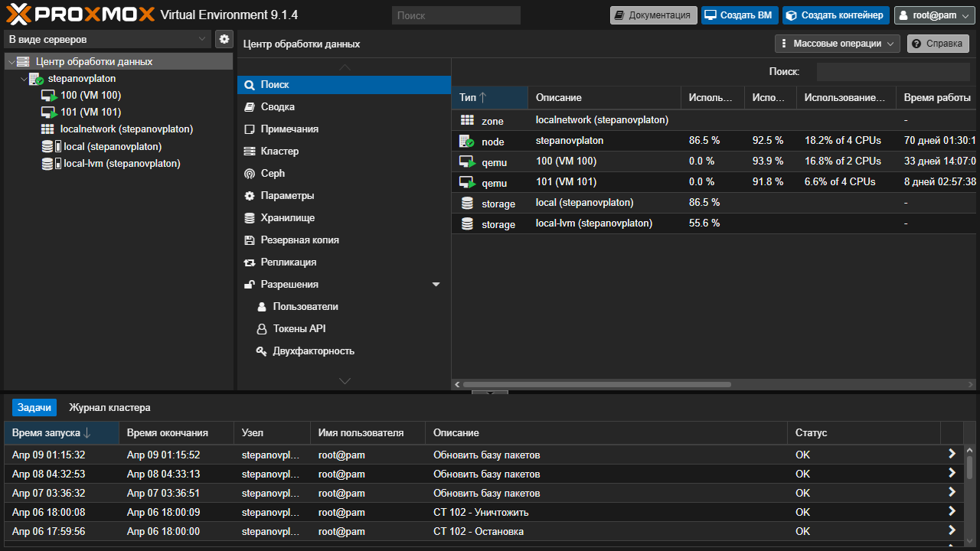Open the Токены API menu item
Screen dimensions: 980x551
pos(344,329)
